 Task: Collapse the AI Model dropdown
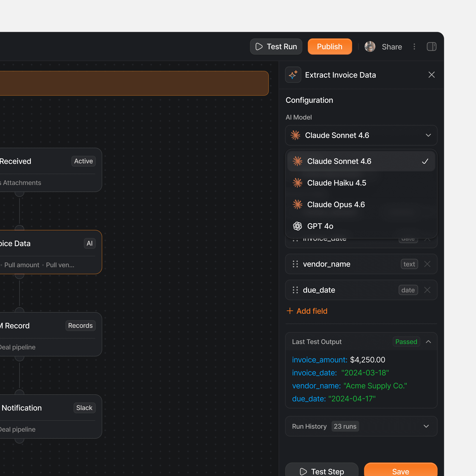[428, 135]
